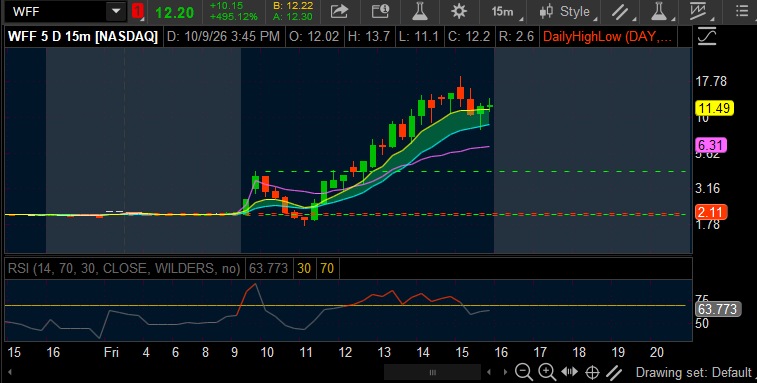Select the crosshair cursor icon
The height and width of the screenshot is (383, 757).
click(x=592, y=372)
